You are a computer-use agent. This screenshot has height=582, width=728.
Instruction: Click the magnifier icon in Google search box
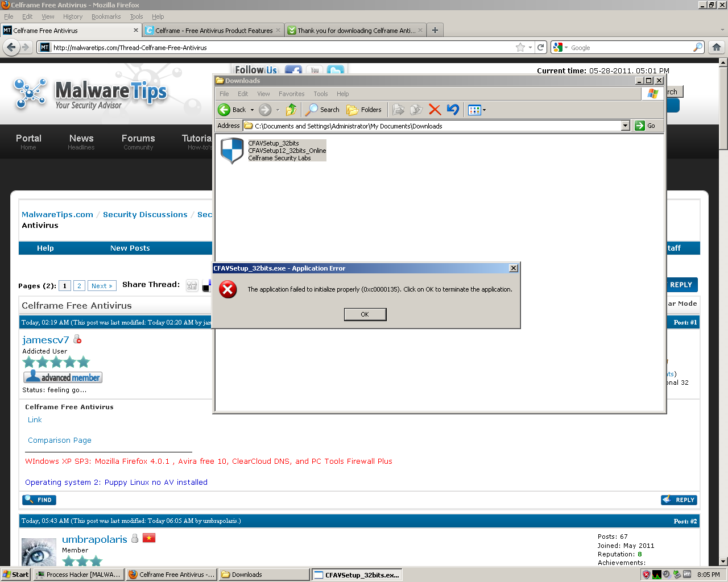tap(698, 47)
